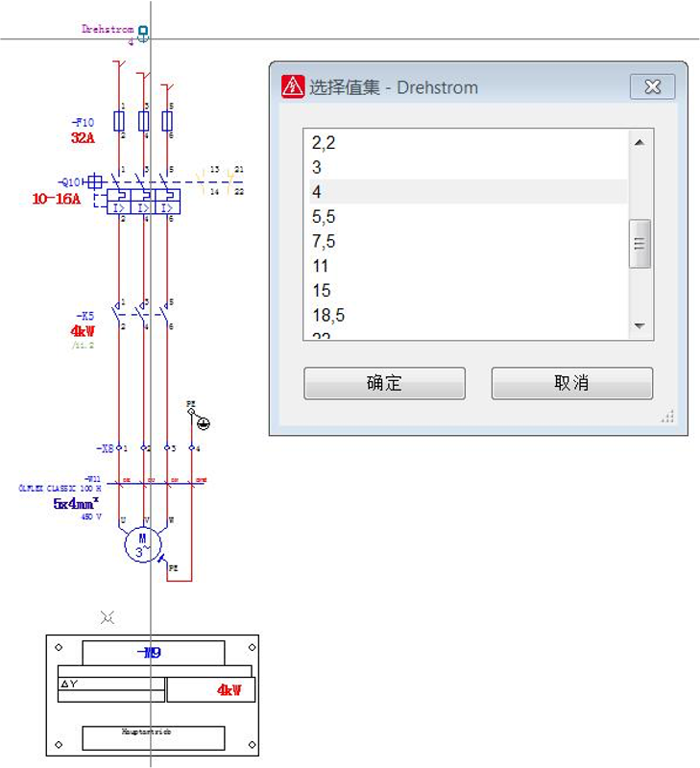This screenshot has height=768, width=700.
Task: Pick value 18,5 in the list
Action: [x=328, y=315]
